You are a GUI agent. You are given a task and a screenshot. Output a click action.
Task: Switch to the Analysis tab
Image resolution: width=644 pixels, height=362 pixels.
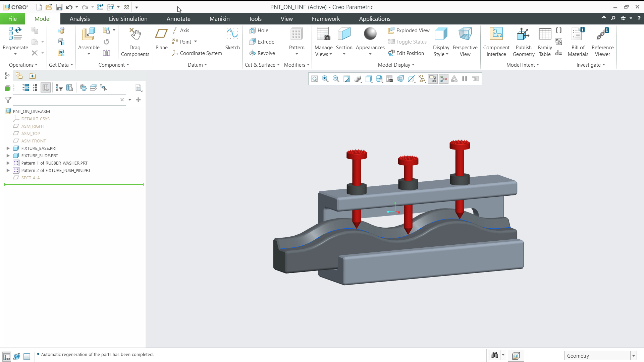(79, 19)
